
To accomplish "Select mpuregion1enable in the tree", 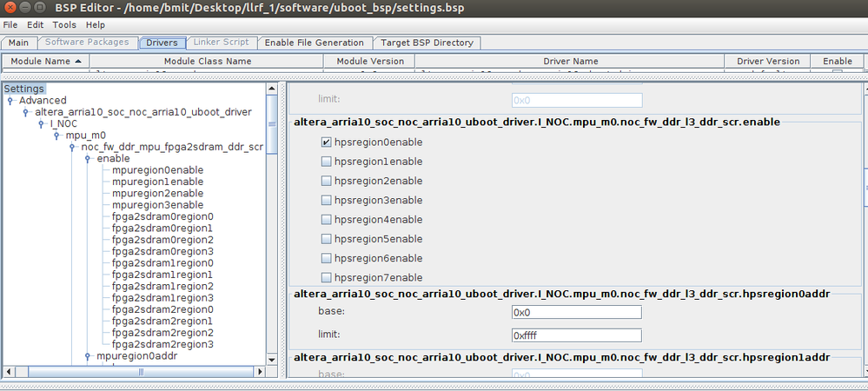I will point(158,182).
